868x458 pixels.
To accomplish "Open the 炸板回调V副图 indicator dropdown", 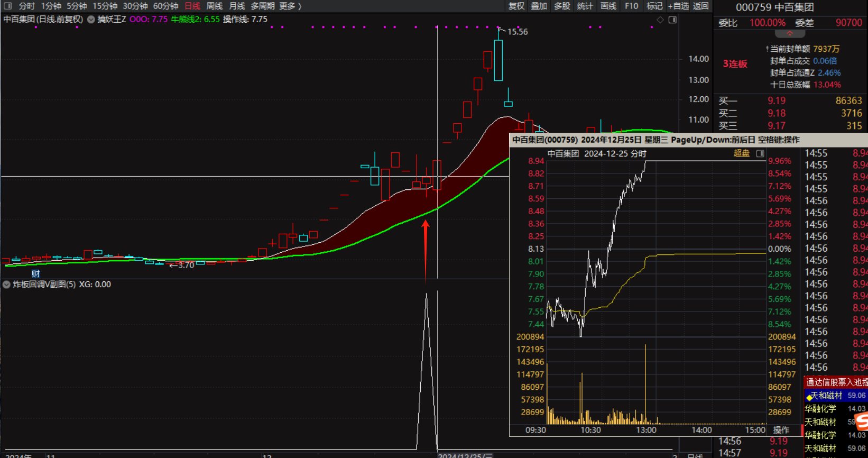I will click(6, 285).
